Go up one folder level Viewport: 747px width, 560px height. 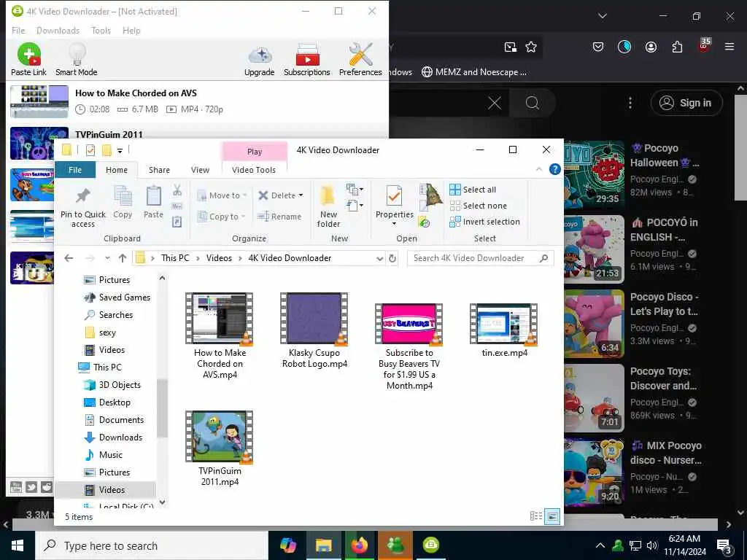coord(123,258)
